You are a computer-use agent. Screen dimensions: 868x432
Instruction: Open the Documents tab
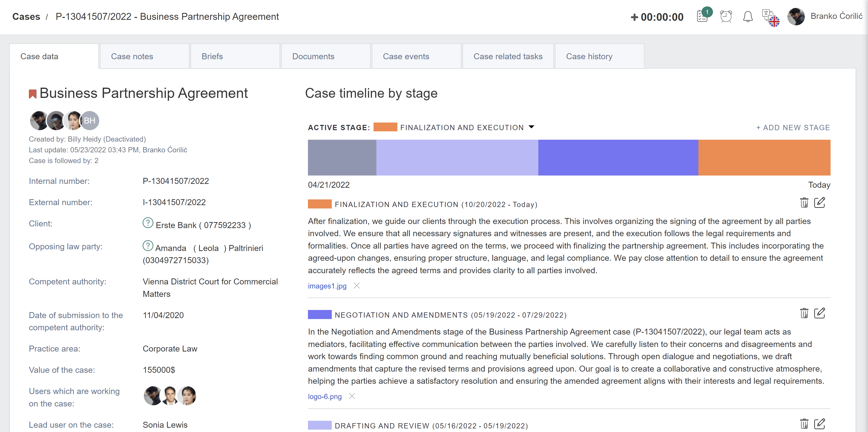coord(313,56)
